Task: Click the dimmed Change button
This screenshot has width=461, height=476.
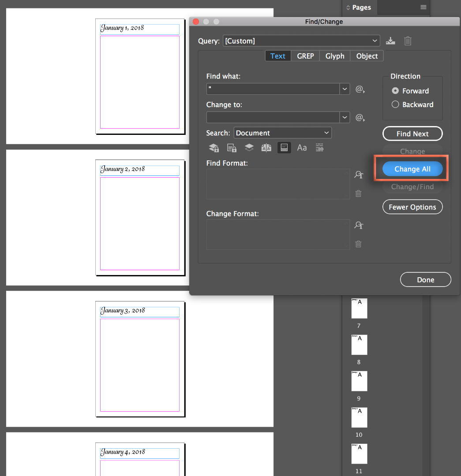Action: click(412, 151)
